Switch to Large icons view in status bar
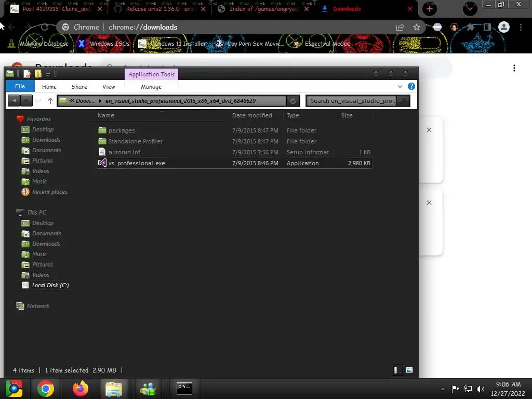 (x=409, y=370)
